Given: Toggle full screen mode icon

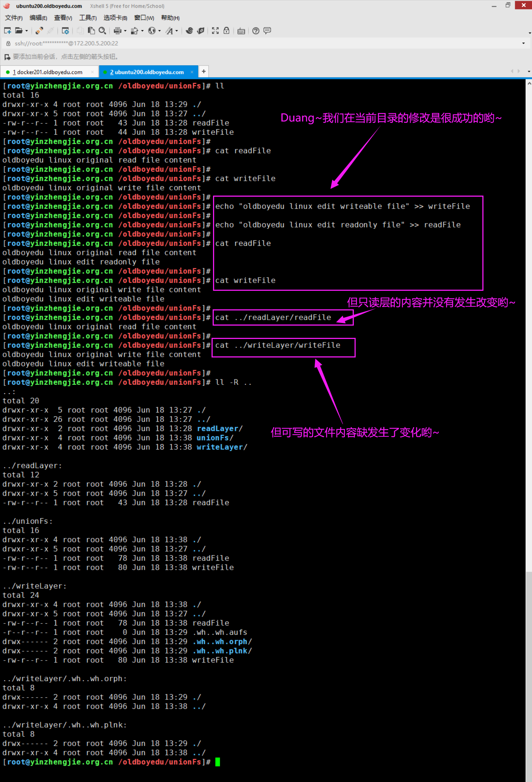Looking at the screenshot, I should tap(215, 31).
